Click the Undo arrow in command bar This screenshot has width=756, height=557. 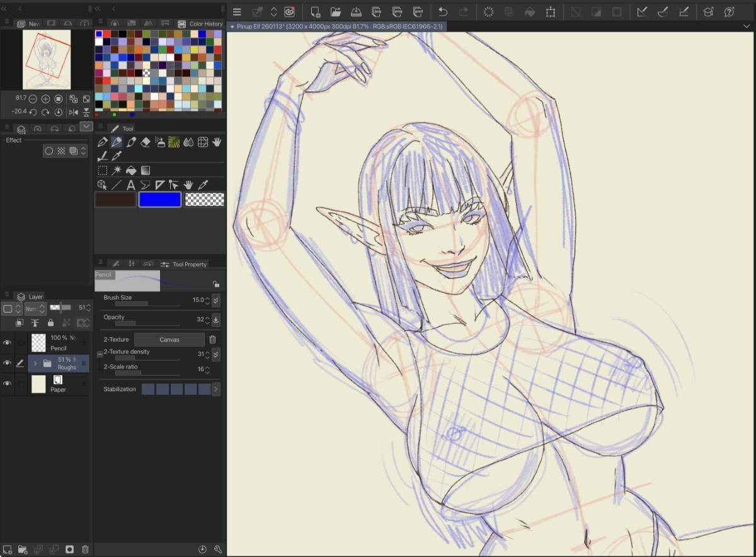tap(443, 12)
